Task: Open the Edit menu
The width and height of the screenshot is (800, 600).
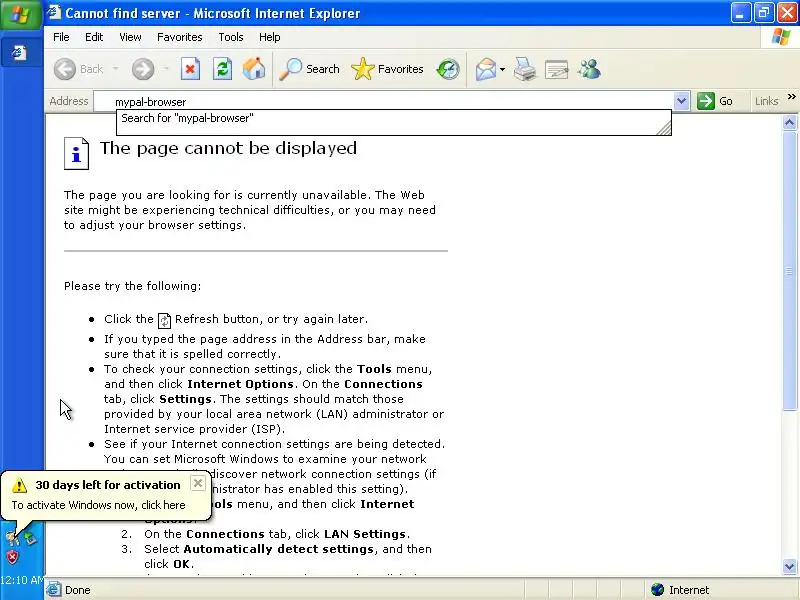Action: [94, 37]
